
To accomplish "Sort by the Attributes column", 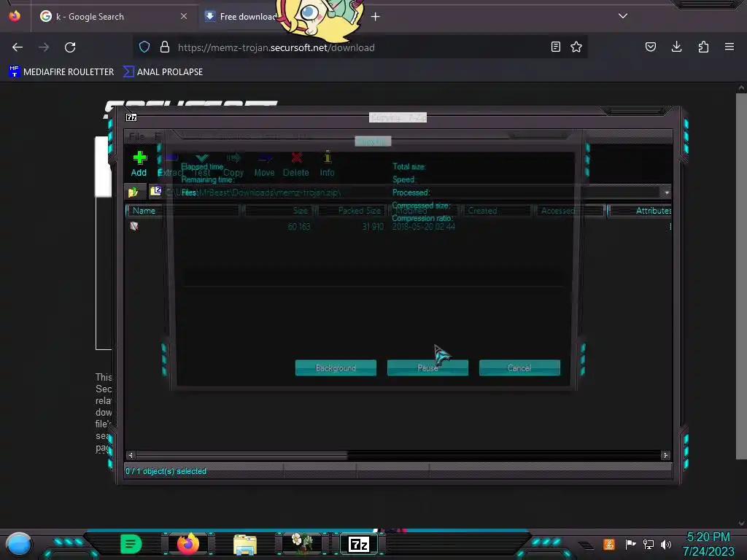I will pos(640,211).
